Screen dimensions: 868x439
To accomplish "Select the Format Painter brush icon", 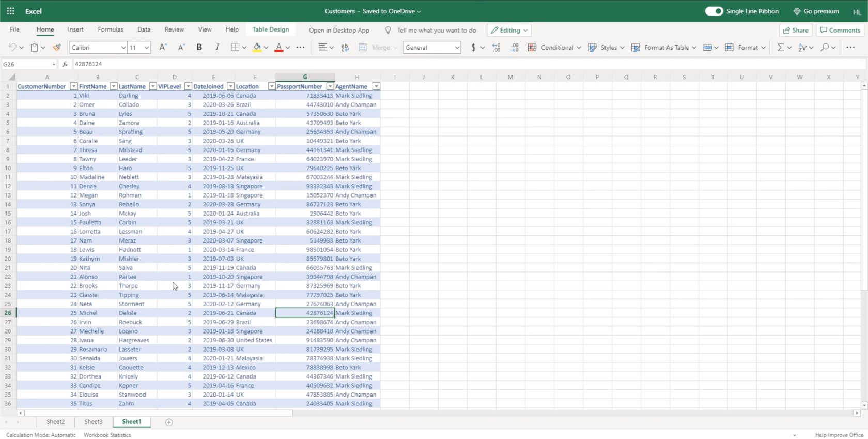I will [x=57, y=47].
